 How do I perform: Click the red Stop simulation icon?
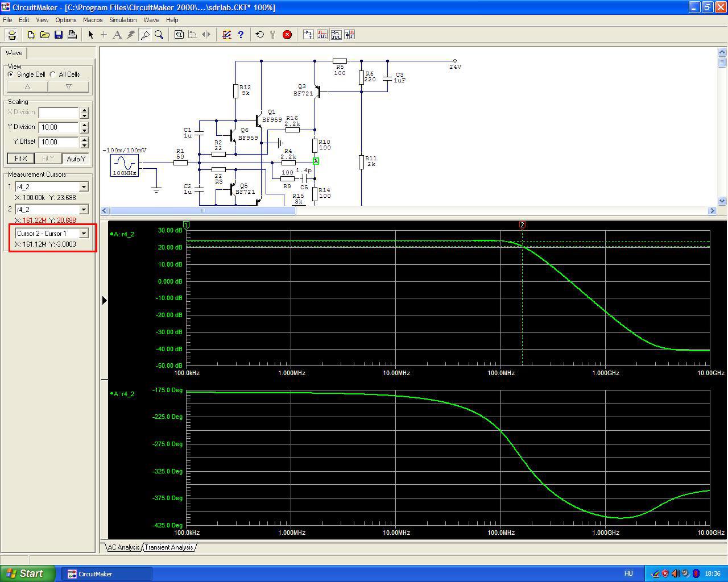(287, 35)
